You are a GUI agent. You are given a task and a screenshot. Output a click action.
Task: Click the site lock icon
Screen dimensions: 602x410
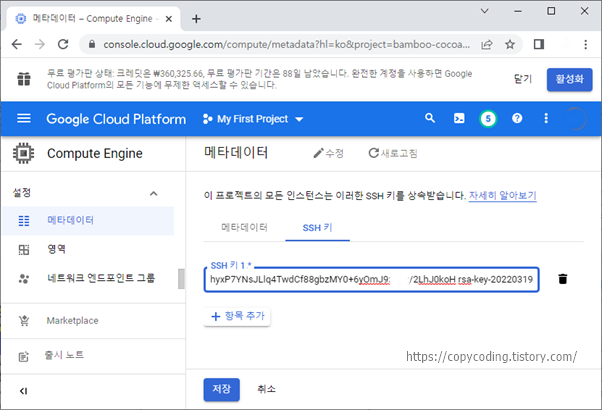tap(92, 45)
